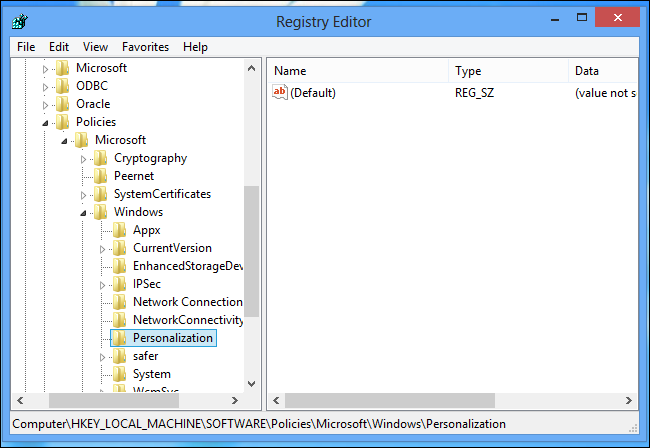Click the Cryptography folder icon
The height and width of the screenshot is (448, 650).
[101, 158]
